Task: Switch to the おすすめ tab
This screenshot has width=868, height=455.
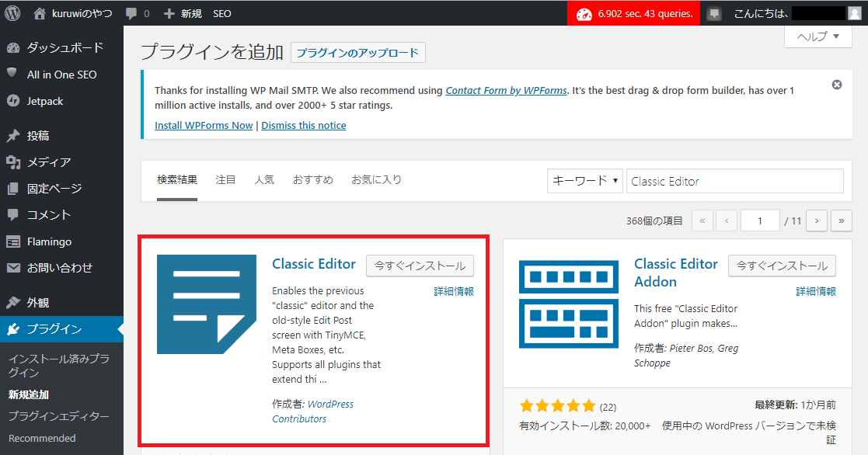Action: pyautogui.click(x=312, y=179)
